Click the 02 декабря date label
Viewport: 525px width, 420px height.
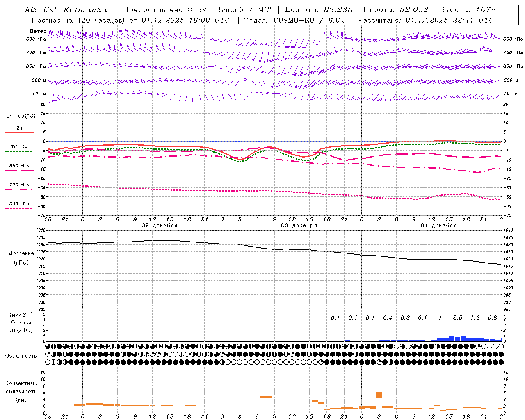point(160,226)
